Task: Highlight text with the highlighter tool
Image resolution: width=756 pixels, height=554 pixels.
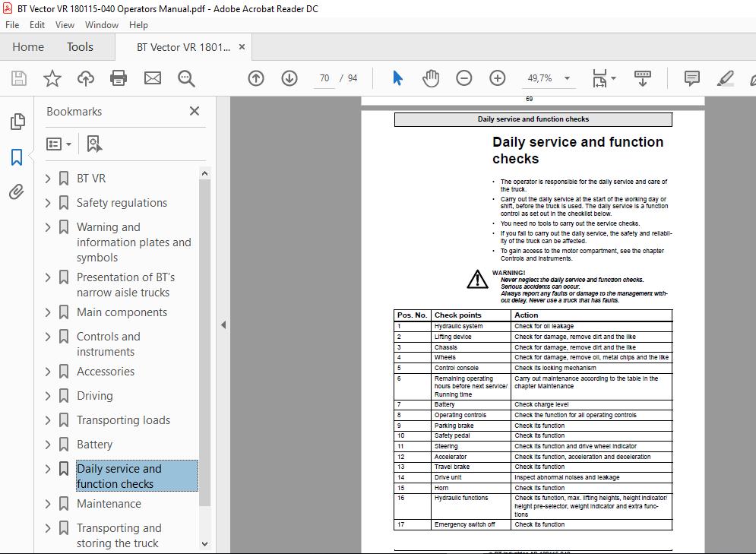Action: click(x=725, y=78)
